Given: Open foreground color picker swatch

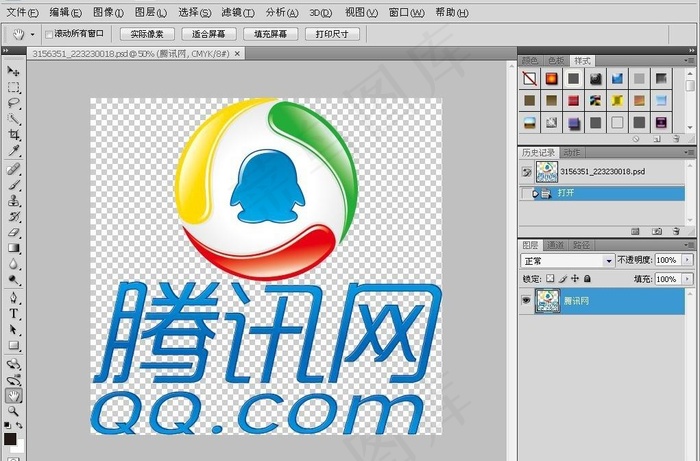Looking at the screenshot, I should coord(10,439).
